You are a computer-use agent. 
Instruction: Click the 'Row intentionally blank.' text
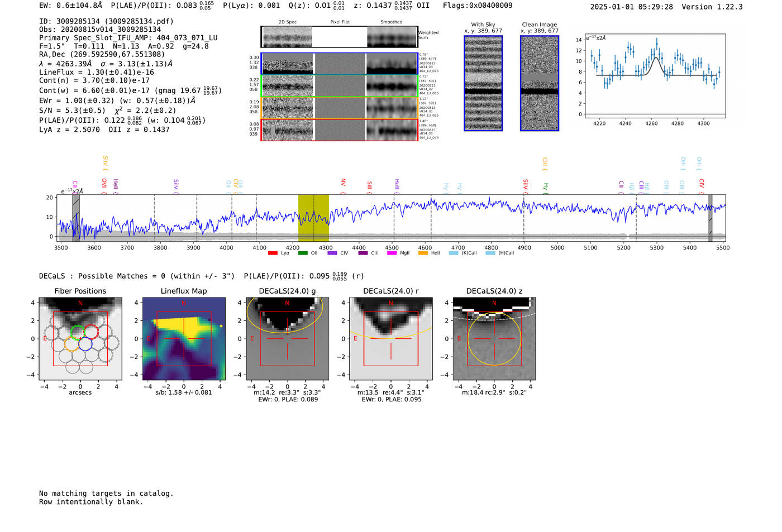click(x=91, y=502)
